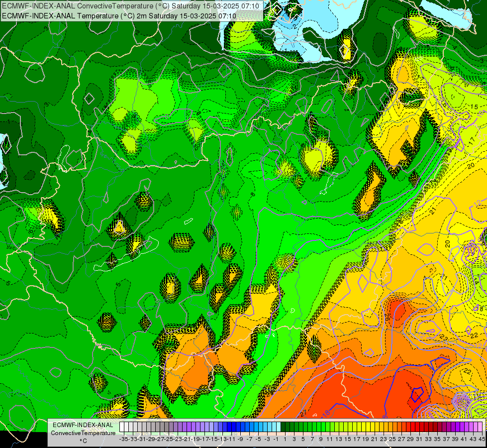The width and height of the screenshot is (487, 448).
Task: Click the -9 legend tick label
Action: point(240,440)
